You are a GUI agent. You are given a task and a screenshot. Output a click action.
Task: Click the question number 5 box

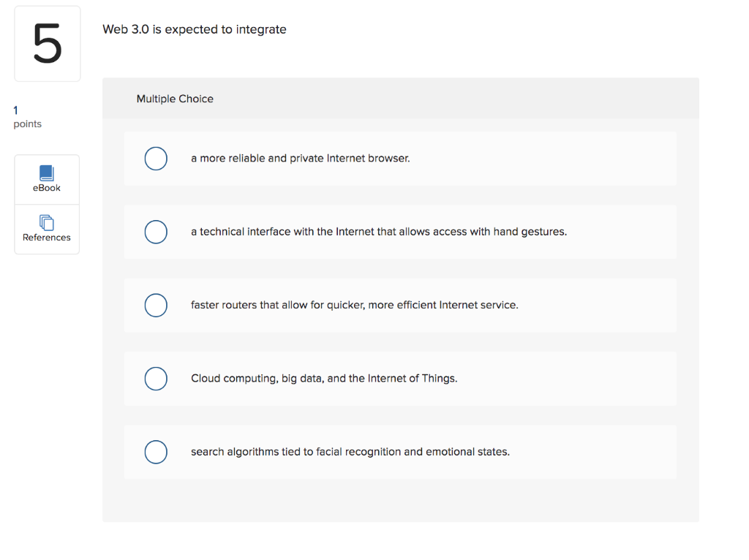(x=47, y=43)
